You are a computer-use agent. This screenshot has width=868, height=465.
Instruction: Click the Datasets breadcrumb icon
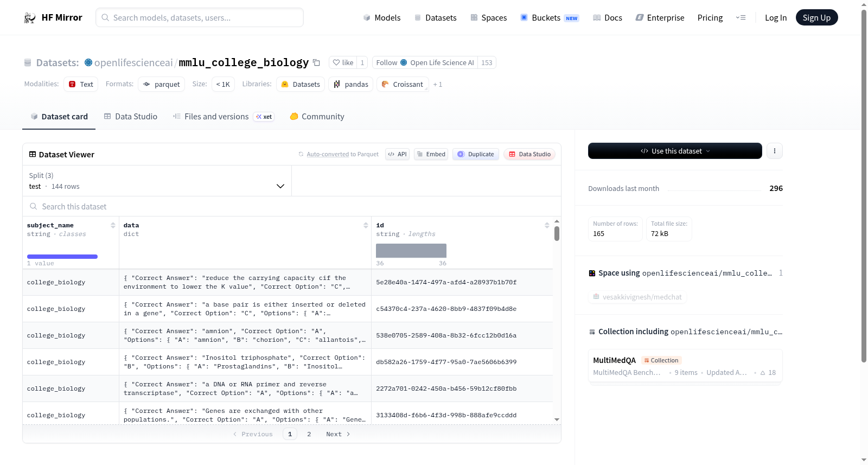tap(28, 63)
